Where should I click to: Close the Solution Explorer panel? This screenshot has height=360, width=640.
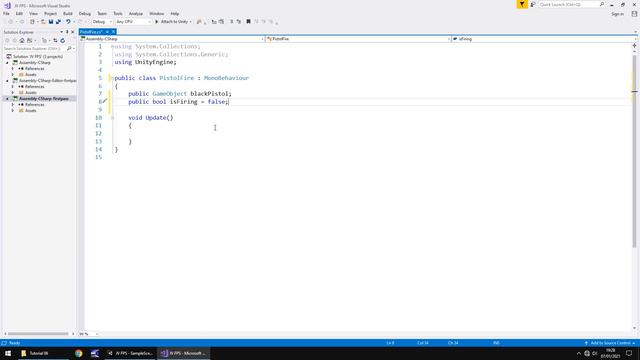pyautogui.click(x=73, y=32)
